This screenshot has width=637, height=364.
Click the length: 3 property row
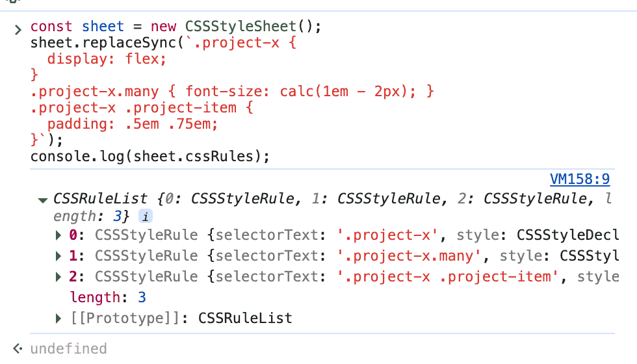[x=107, y=298]
